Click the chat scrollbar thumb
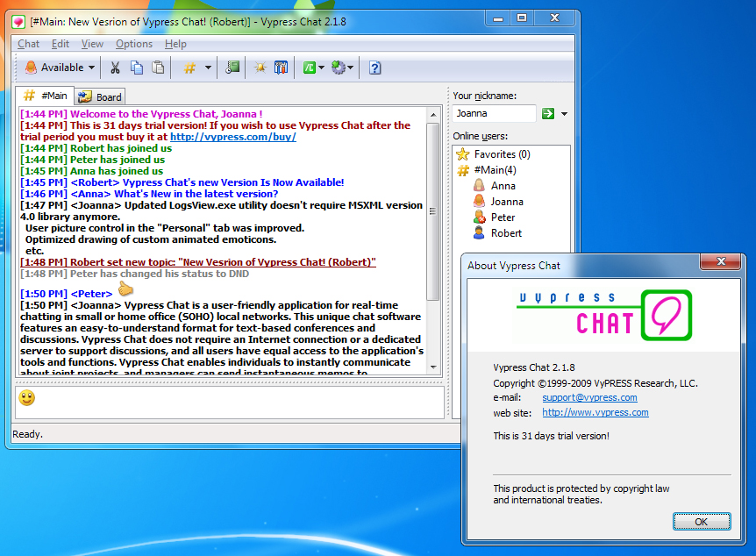The image size is (756, 556). (433, 211)
